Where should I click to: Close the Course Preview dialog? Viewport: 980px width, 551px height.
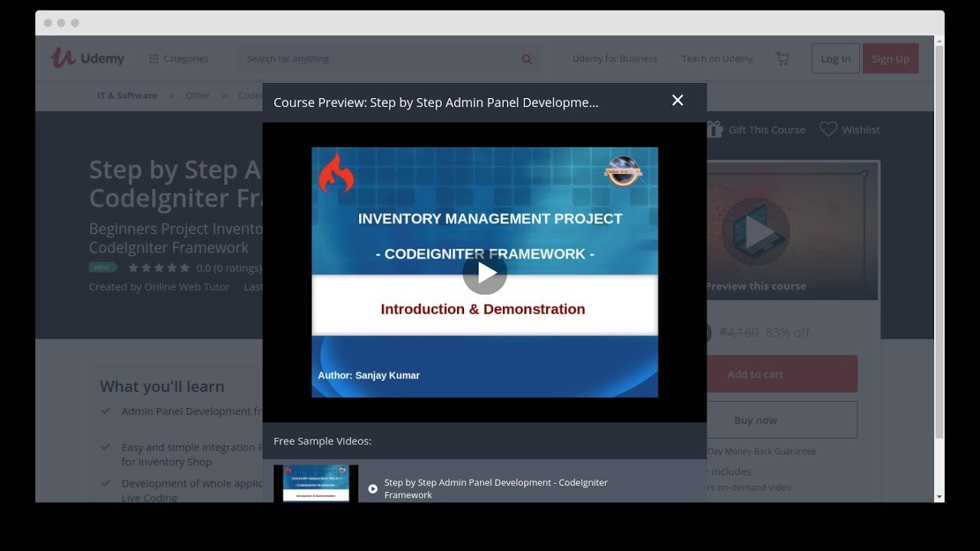(x=678, y=100)
